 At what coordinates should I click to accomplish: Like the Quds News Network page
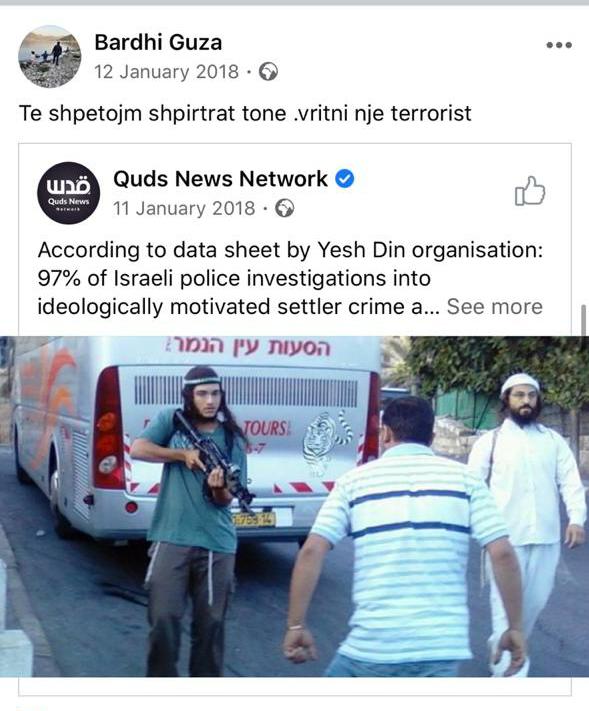point(530,191)
